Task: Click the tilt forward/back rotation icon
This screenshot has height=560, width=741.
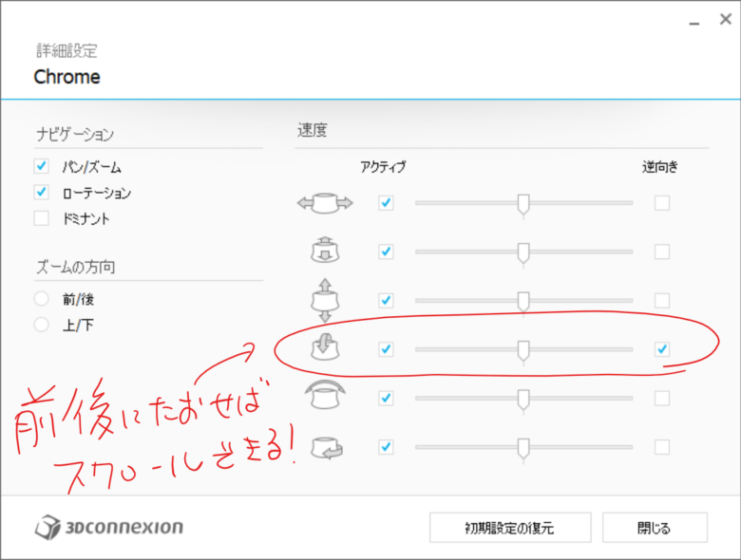Action: pyautogui.click(x=325, y=347)
